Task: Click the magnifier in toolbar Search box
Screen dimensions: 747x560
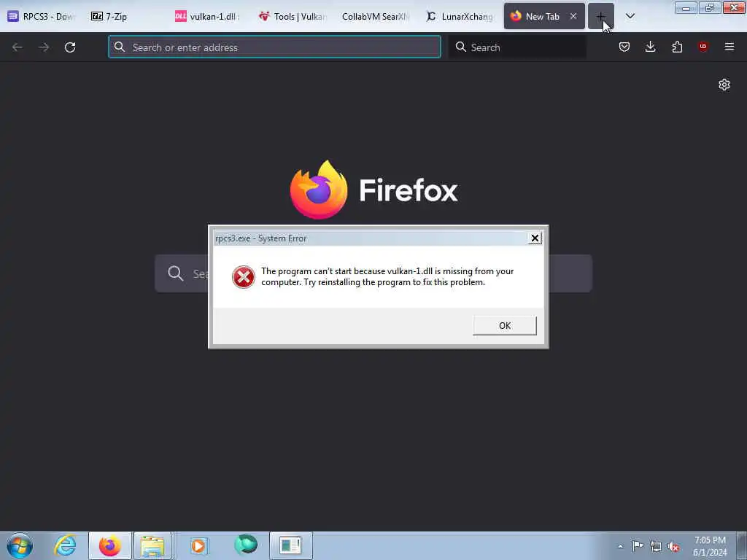Action: coord(461,47)
